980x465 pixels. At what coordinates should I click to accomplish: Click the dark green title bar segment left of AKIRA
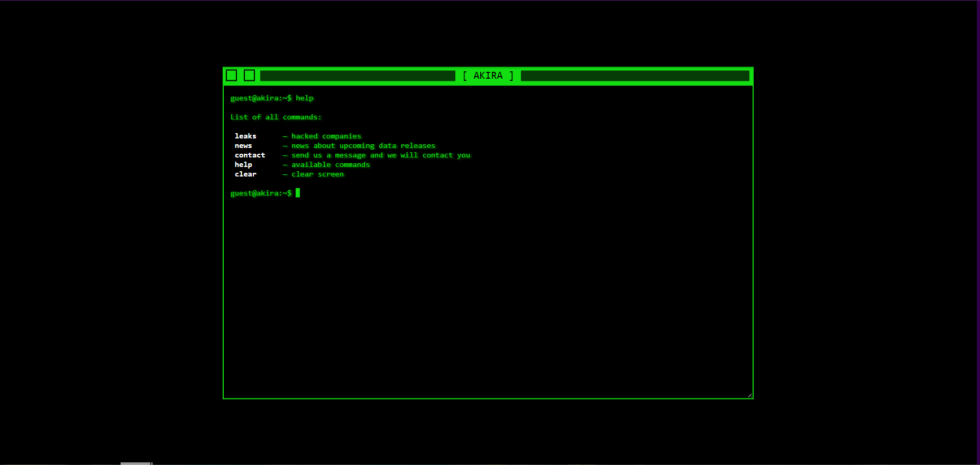(358, 76)
